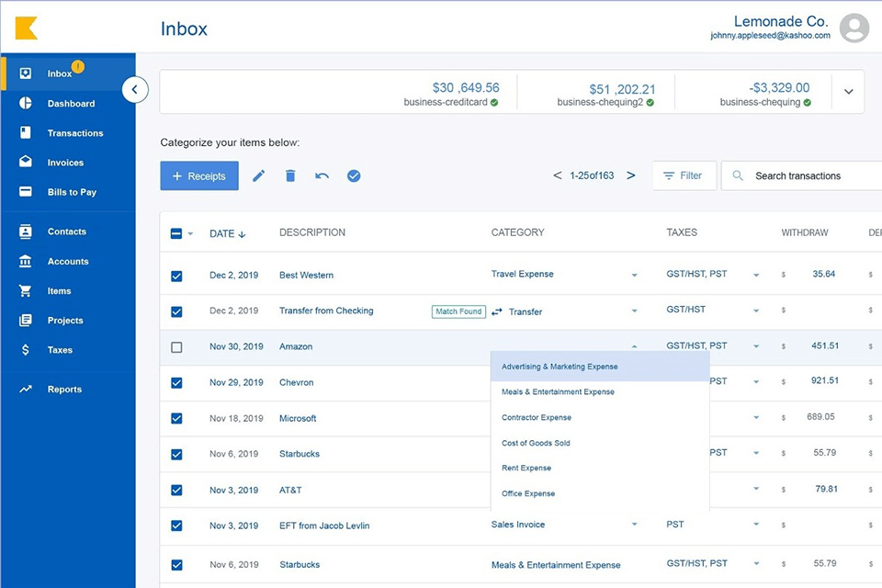Open the user profile avatar

pos(854,28)
